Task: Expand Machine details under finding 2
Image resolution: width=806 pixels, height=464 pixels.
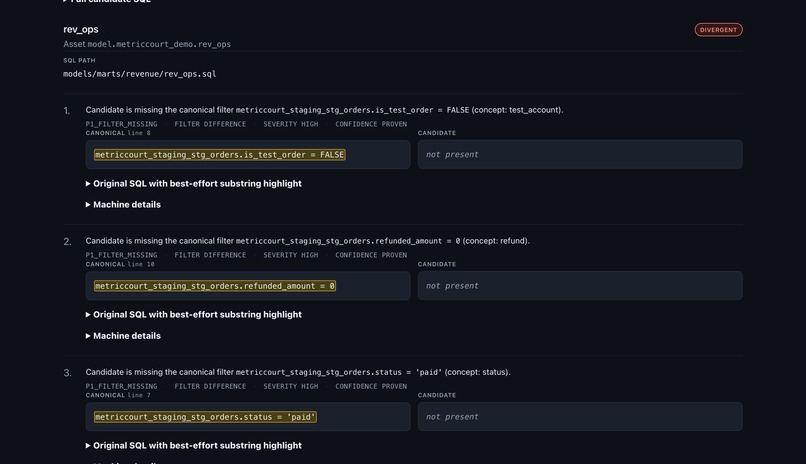Action: (x=123, y=336)
